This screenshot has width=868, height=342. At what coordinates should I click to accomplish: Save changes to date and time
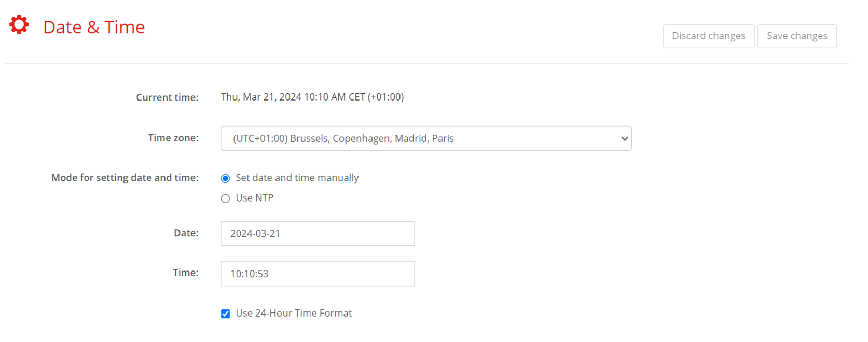797,36
